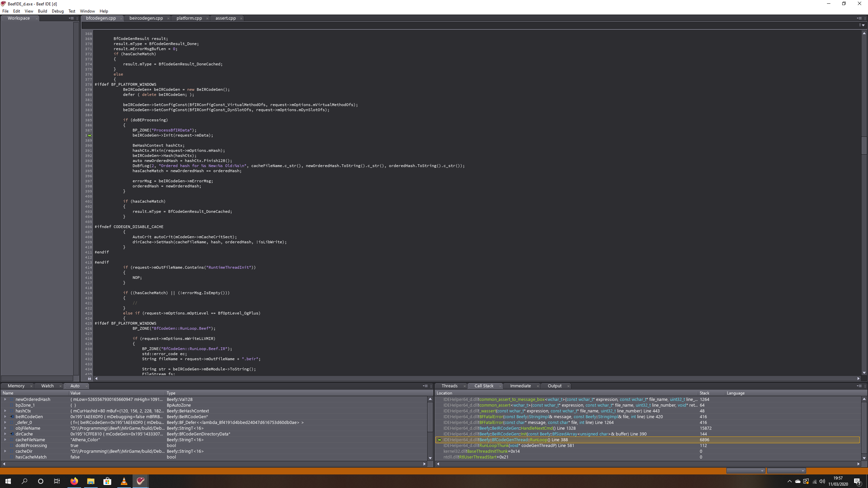Expand the newOrderedHash variable
This screenshot has height=488, width=868.
pyautogui.click(x=5, y=399)
